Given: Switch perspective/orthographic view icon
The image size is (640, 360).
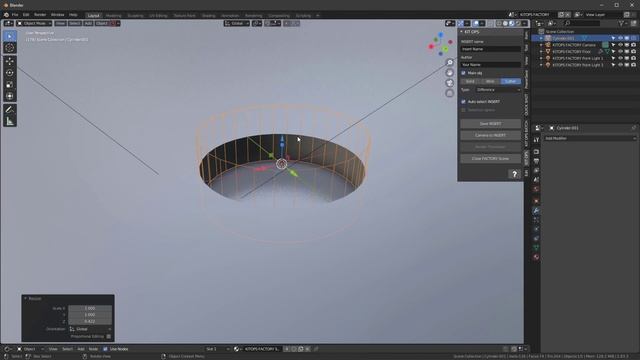Looking at the screenshot, I should [x=449, y=93].
